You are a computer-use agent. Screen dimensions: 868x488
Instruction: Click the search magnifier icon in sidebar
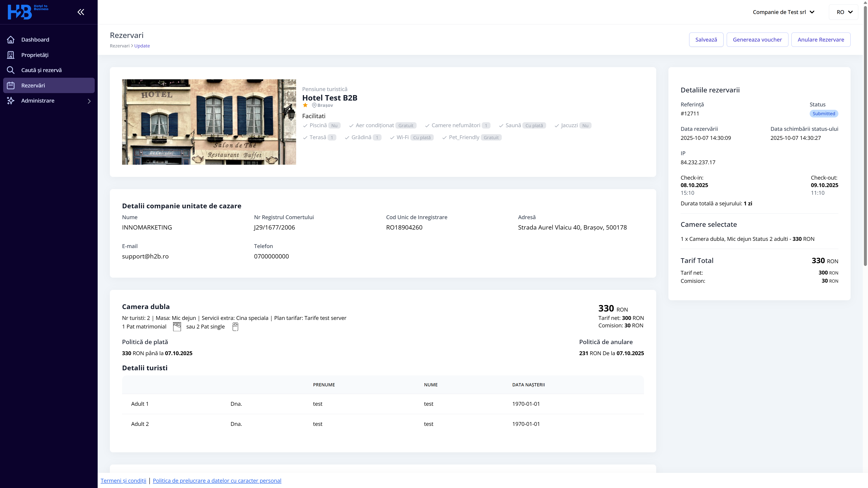pyautogui.click(x=11, y=70)
